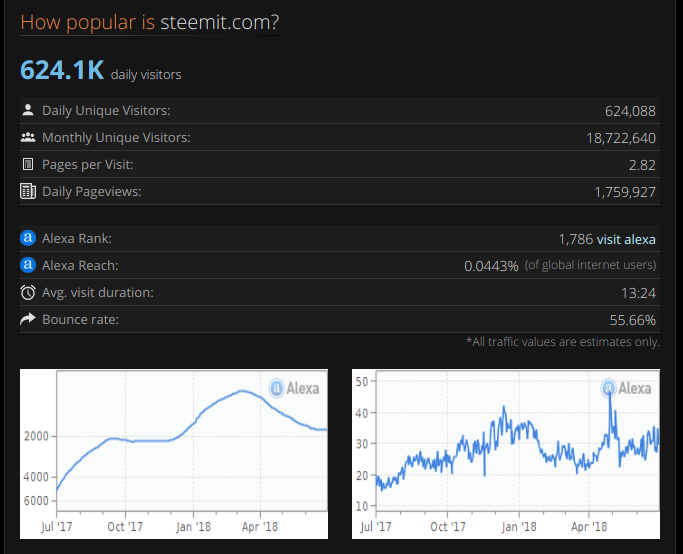Screen dimensions: 683x554
Task: Click the single person icon beside Daily Unique Visitors
Action: [28, 110]
